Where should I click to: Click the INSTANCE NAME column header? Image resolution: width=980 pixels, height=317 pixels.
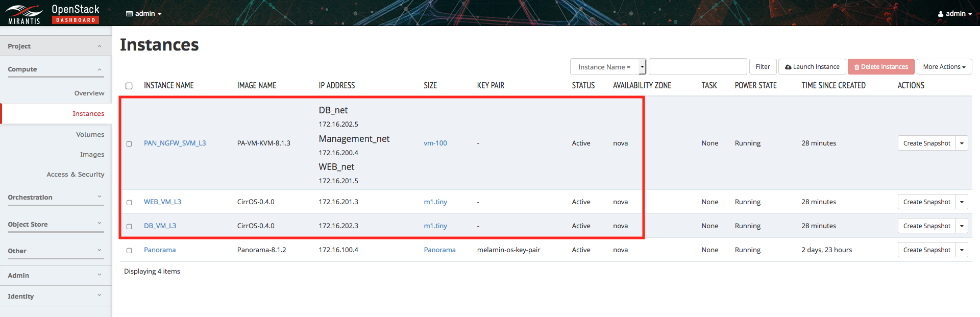point(169,86)
